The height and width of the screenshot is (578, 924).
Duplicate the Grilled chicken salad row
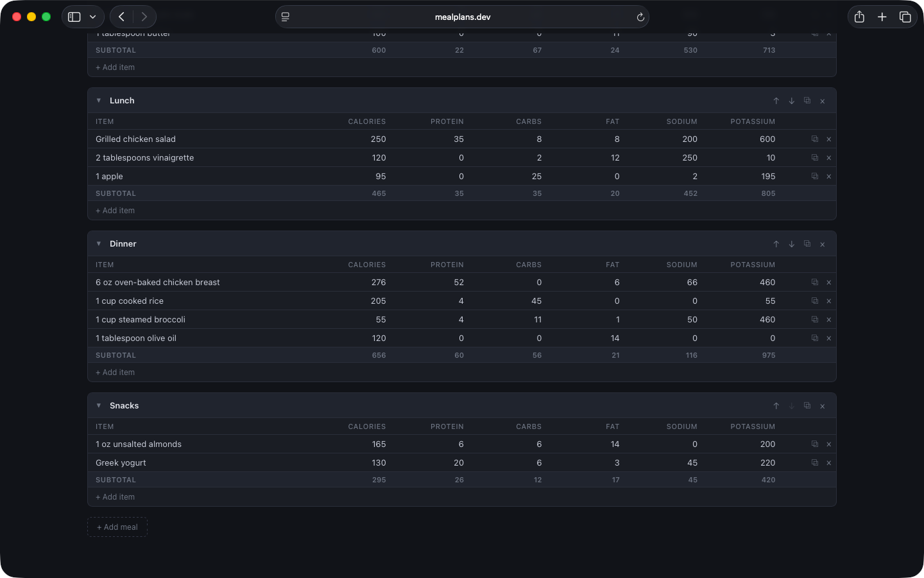tap(814, 139)
